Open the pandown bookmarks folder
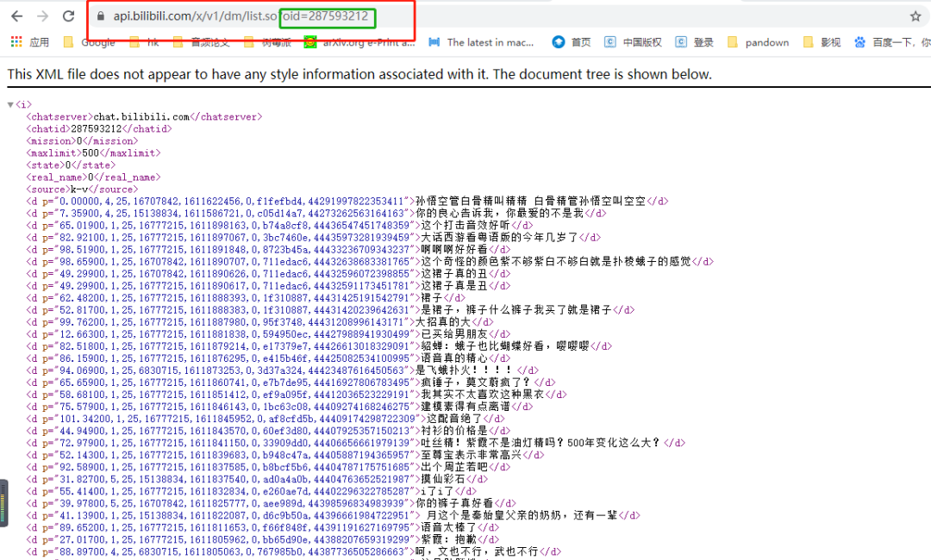The image size is (931, 560). tap(759, 42)
